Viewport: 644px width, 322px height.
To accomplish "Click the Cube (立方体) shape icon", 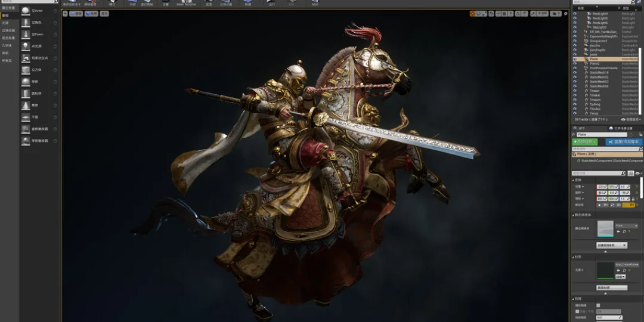I will pyautogui.click(x=26, y=70).
